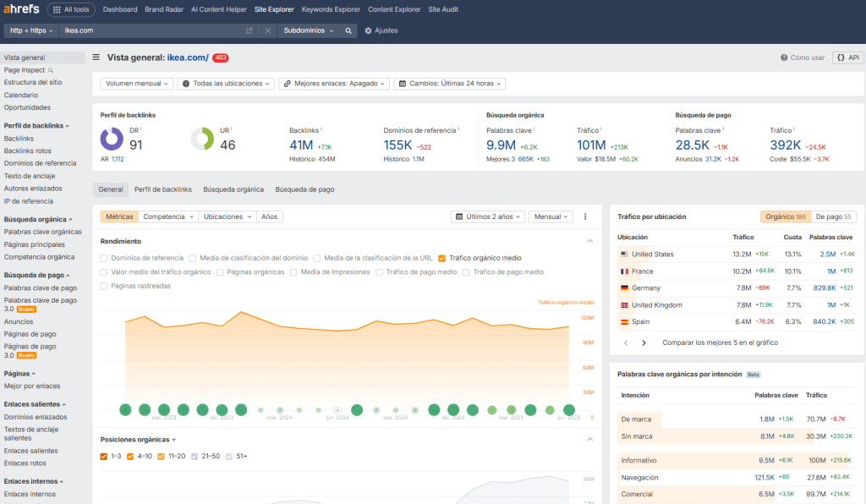Screen dimensions: 866x504
Task: Click the Germany flag icon
Action: coord(625,288)
